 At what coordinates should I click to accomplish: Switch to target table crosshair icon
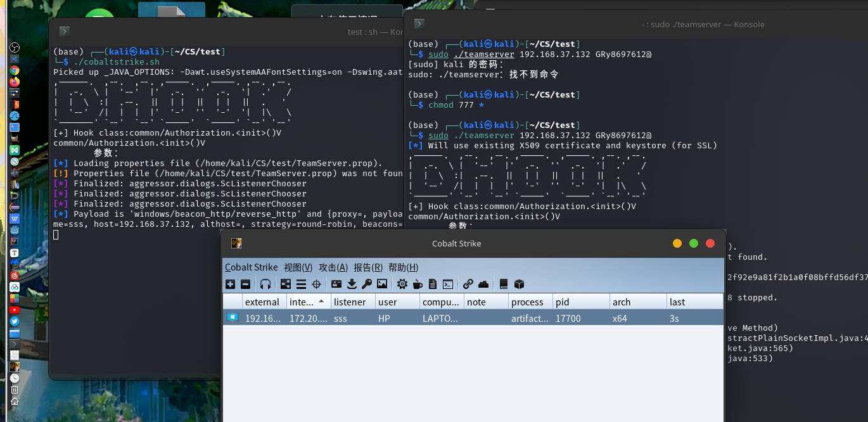(x=317, y=284)
